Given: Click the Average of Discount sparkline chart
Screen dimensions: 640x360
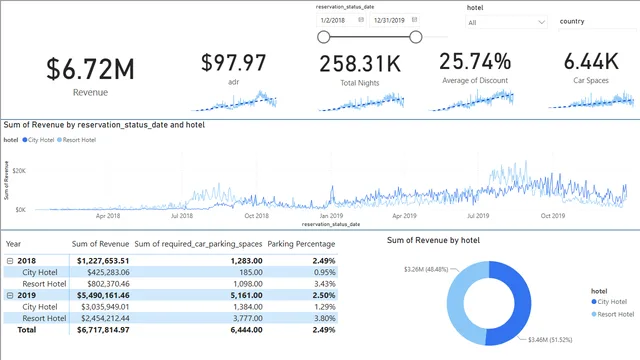Looking at the screenshot, I should coord(471,100).
